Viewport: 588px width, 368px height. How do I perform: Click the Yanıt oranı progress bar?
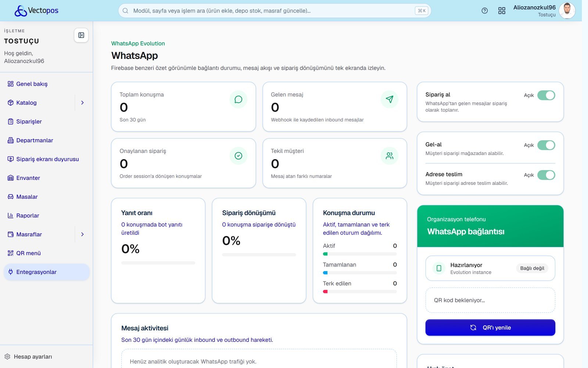(x=158, y=263)
